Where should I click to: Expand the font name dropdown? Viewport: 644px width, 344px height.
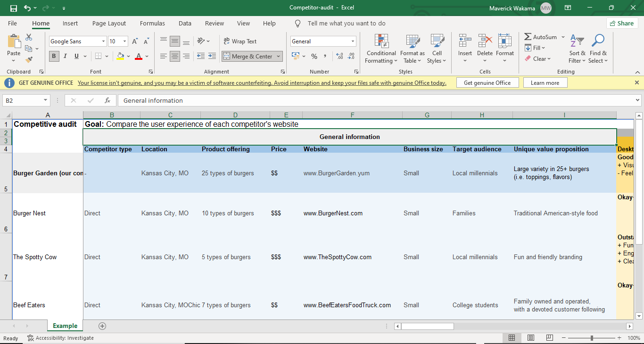tap(103, 41)
